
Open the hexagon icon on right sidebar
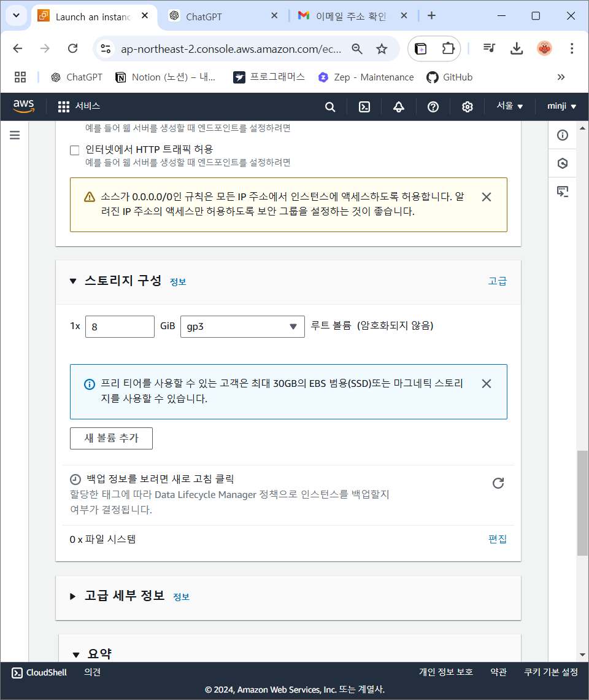562,163
